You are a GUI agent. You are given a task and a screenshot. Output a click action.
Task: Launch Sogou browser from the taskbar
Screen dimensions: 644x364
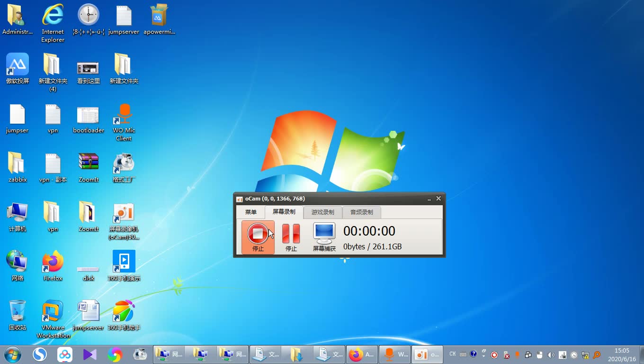pyautogui.click(x=40, y=354)
